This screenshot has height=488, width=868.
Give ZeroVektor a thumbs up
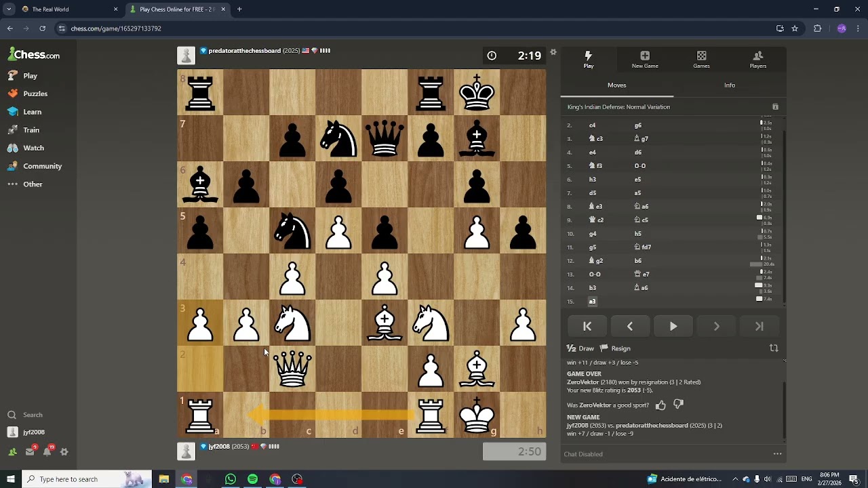pos(661,405)
